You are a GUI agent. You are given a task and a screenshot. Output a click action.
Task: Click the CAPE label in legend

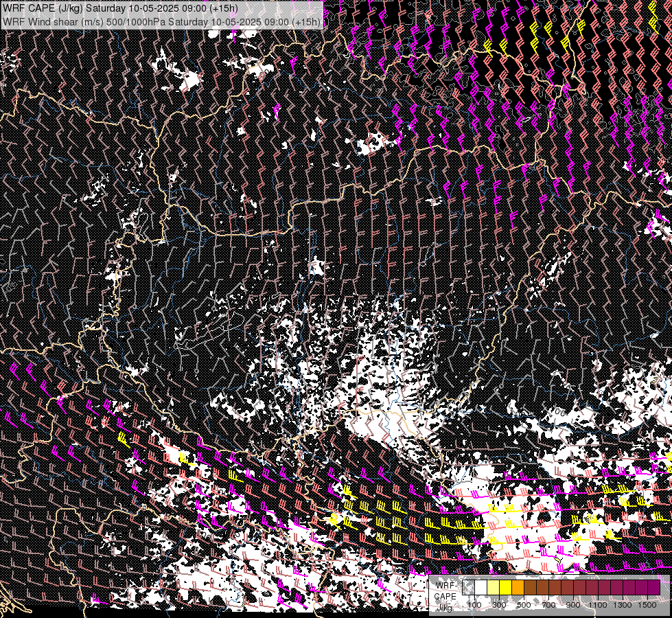pos(445,597)
